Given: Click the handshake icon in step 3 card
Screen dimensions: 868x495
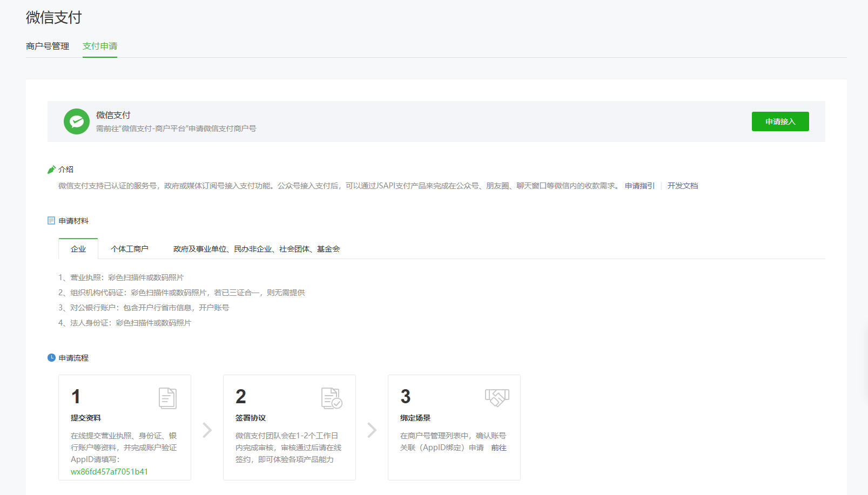Looking at the screenshot, I should (x=497, y=398).
